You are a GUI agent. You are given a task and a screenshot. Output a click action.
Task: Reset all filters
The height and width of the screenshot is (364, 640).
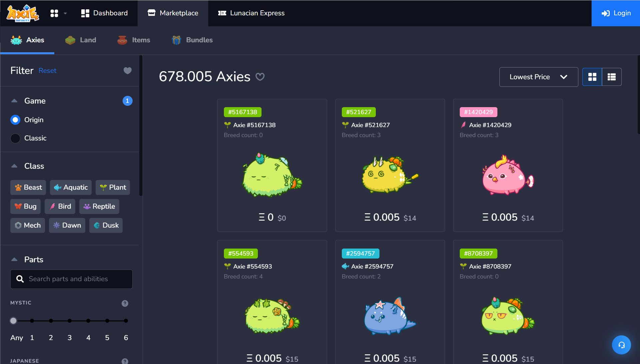tap(47, 71)
